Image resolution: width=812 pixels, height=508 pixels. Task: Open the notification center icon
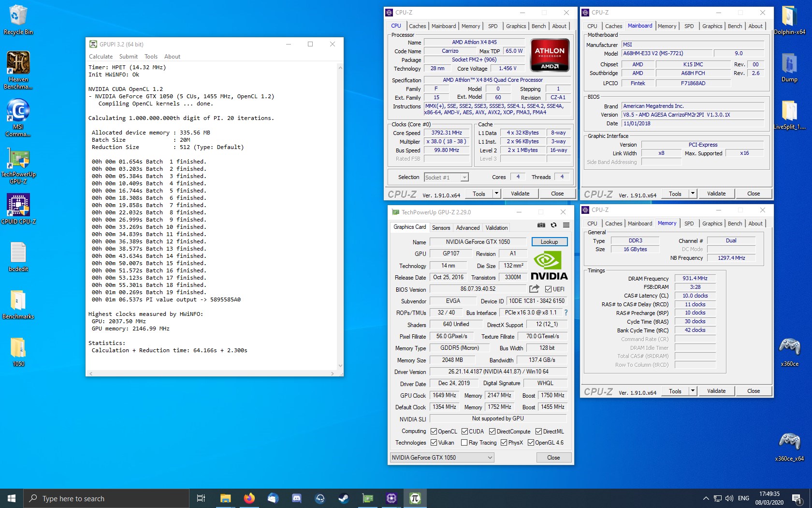(x=797, y=498)
